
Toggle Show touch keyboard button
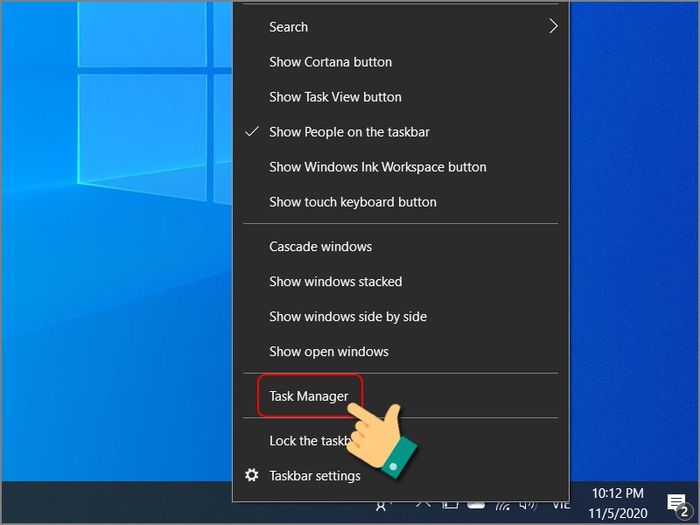point(400,202)
